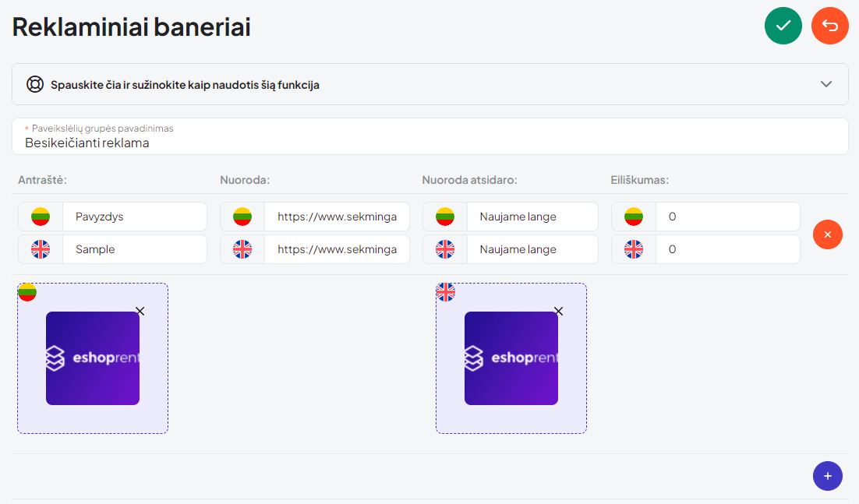This screenshot has height=504, width=859.
Task: Click the UK flag in Eiliškumas column
Action: 634,249
